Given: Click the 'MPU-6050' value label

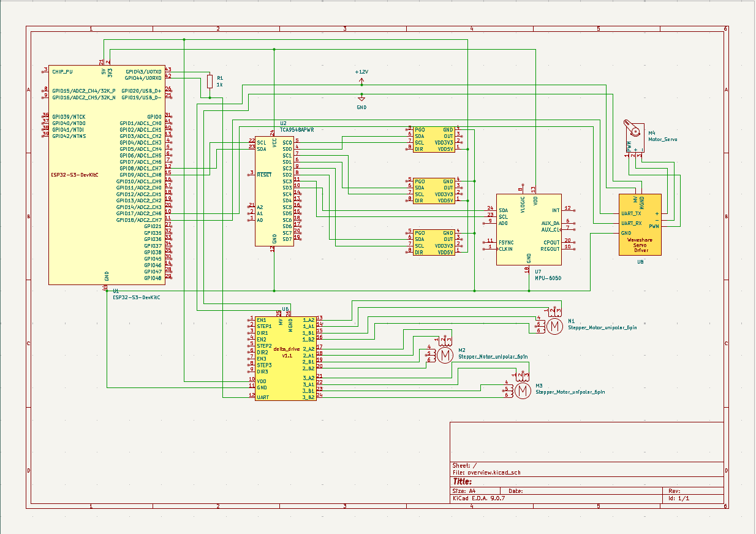Looking at the screenshot, I should [x=548, y=278].
